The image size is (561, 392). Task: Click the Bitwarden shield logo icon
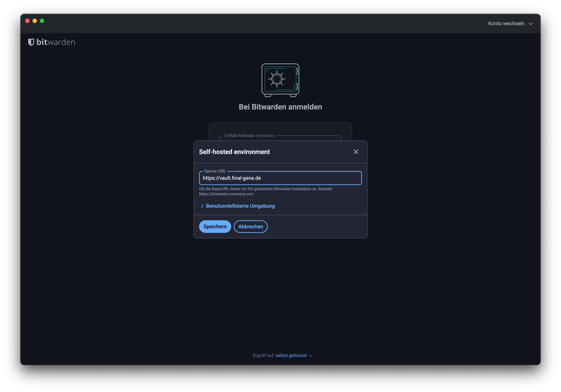point(31,42)
